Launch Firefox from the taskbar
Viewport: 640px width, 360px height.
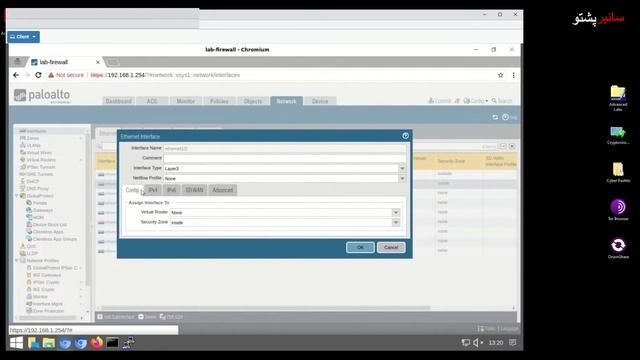tap(97, 342)
